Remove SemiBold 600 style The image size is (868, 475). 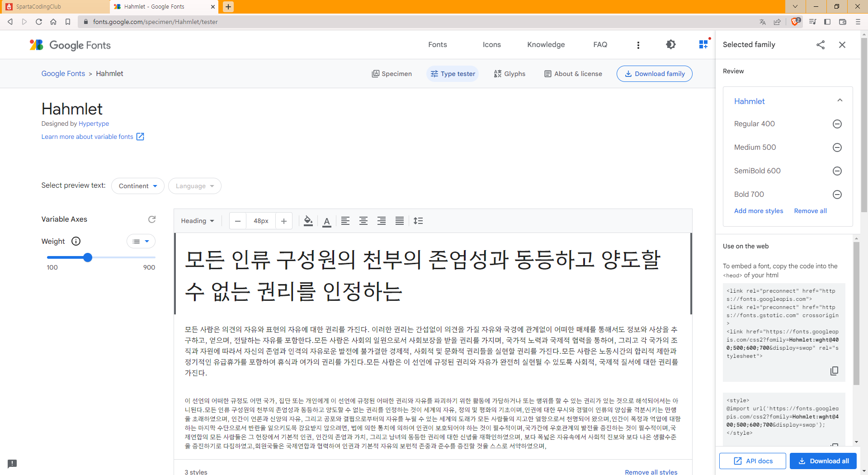[837, 171]
